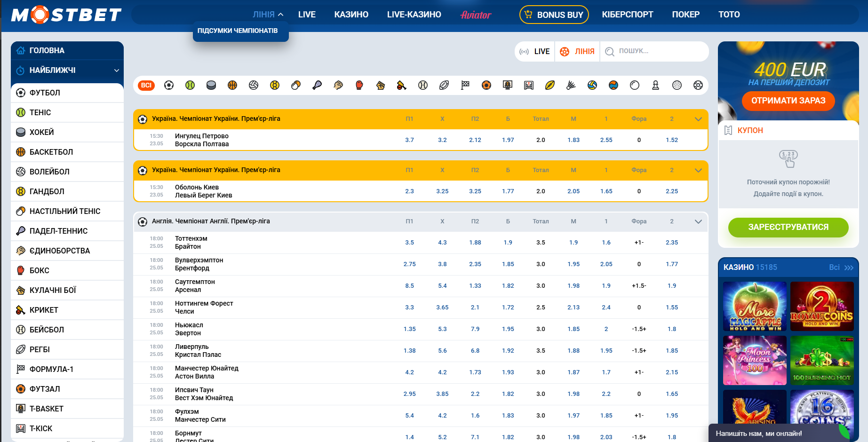
Task: Select the basketball icon in sport filter bar
Action: [x=232, y=85]
